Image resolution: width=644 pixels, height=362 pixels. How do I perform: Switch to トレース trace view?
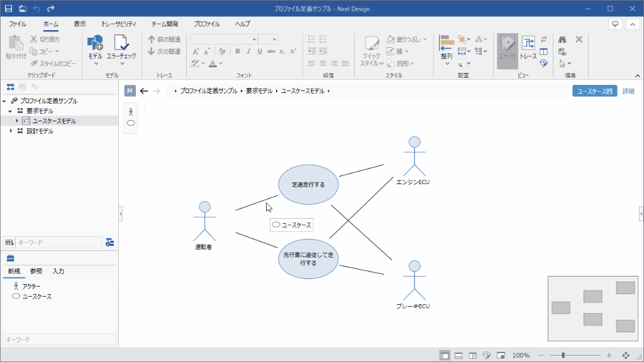pyautogui.click(x=528, y=48)
